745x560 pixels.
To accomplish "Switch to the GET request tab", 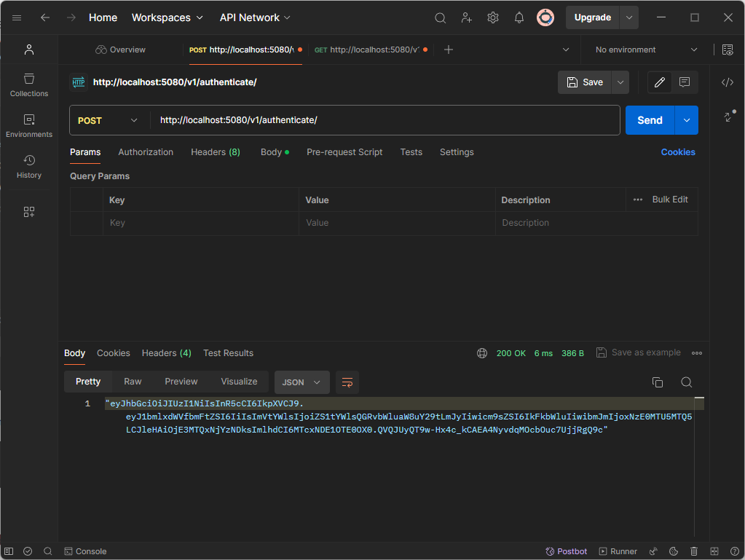I will click(x=371, y=50).
